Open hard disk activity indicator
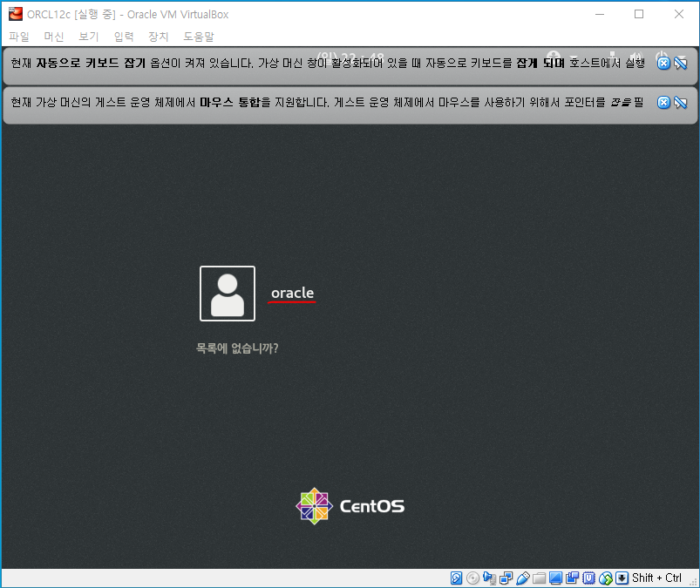 (456, 578)
